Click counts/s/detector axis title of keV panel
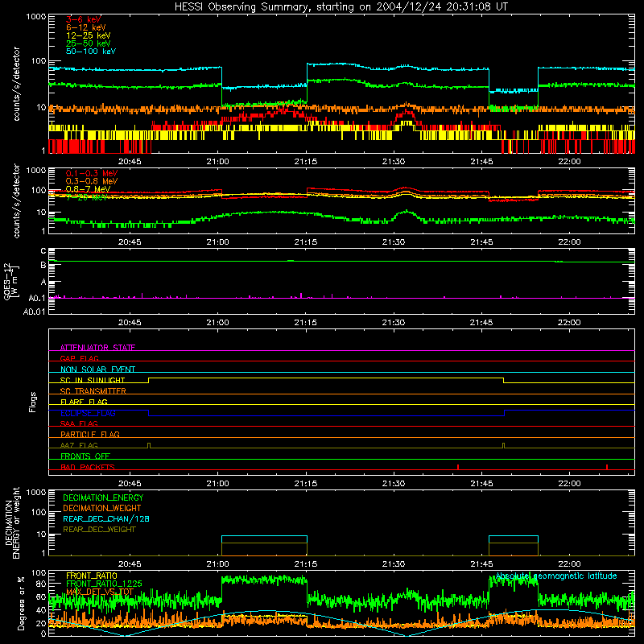 (x=16, y=84)
